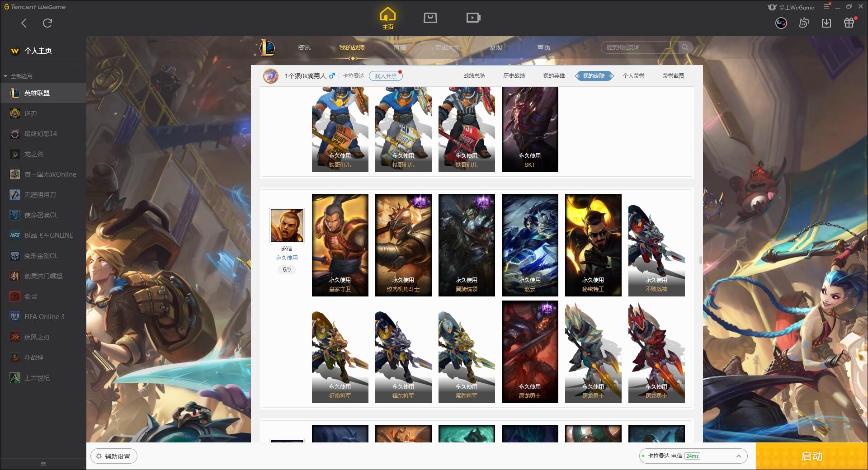Click into the 搜索我的英雄 search field

coord(640,47)
